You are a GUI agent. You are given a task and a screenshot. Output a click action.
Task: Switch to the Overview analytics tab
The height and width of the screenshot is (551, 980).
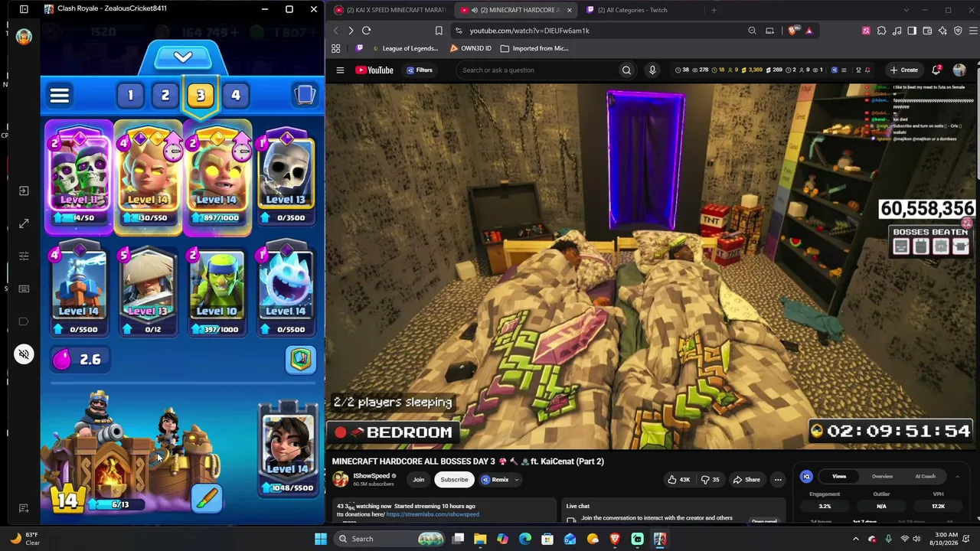point(882,476)
